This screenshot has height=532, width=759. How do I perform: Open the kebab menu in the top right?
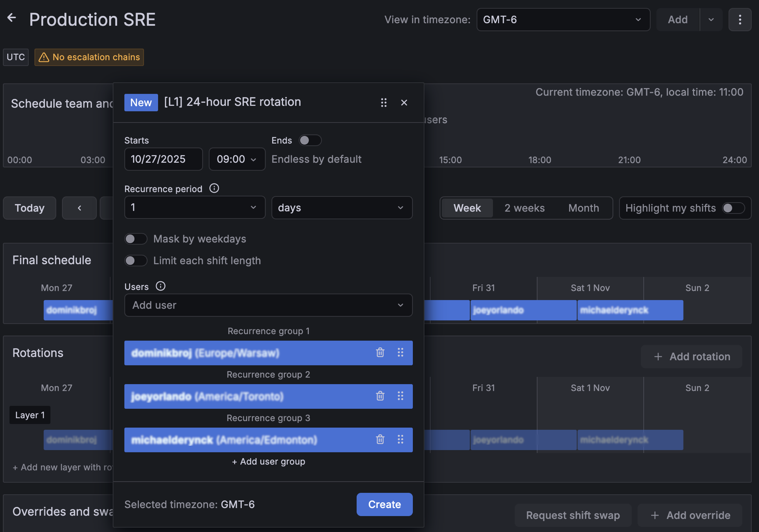tap(740, 19)
